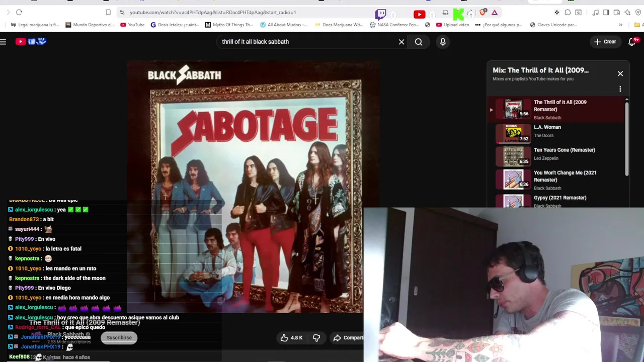This screenshot has width=644, height=362.
Task: Open 'Claves Unicode par...' bookmark
Action: [x=553, y=25]
